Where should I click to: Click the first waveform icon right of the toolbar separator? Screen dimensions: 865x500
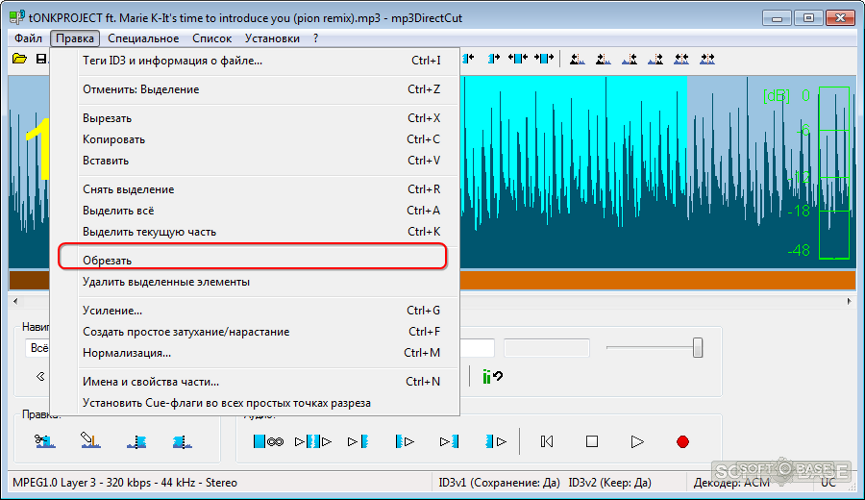point(577,58)
